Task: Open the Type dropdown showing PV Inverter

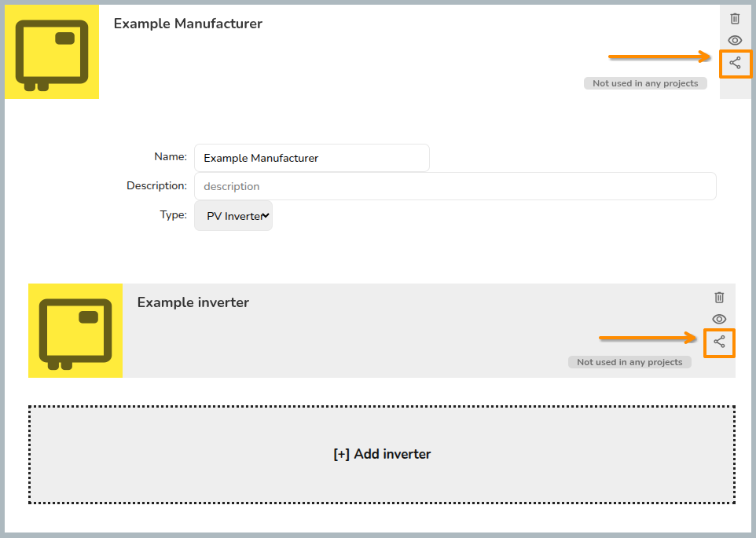Action: [233, 216]
